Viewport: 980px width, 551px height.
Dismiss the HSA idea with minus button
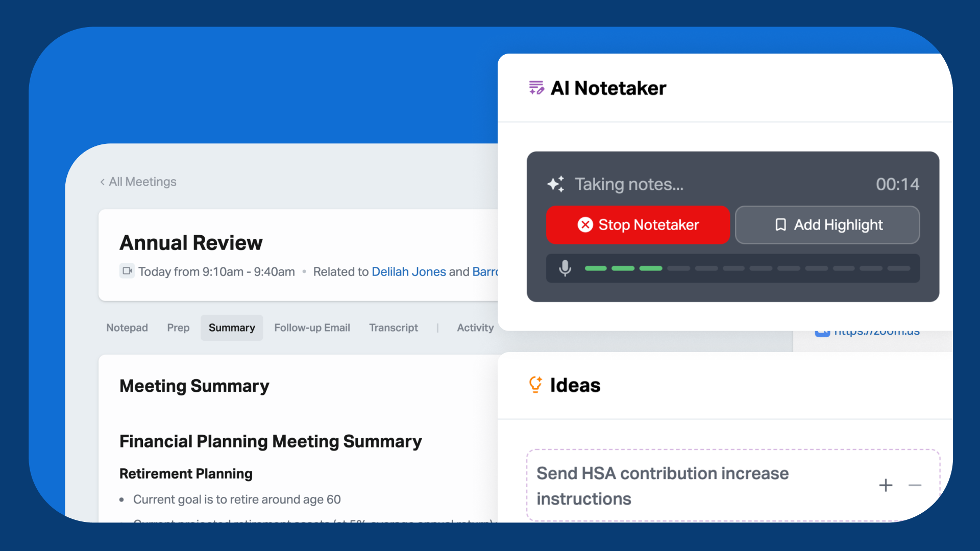click(915, 485)
